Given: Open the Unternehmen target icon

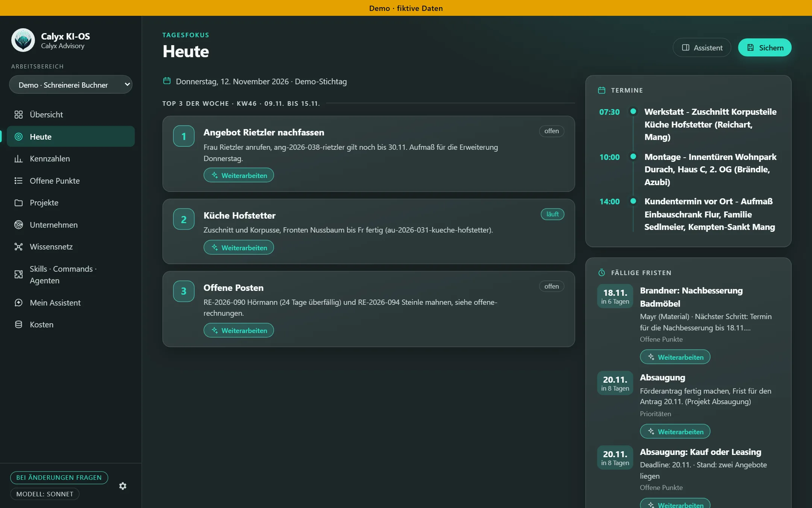Looking at the screenshot, I should 18,225.
